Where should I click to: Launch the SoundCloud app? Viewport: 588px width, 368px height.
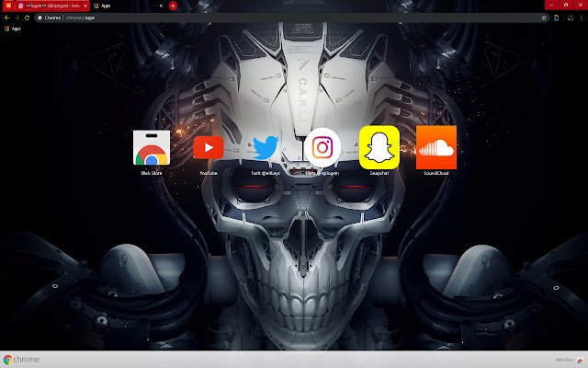tap(436, 147)
